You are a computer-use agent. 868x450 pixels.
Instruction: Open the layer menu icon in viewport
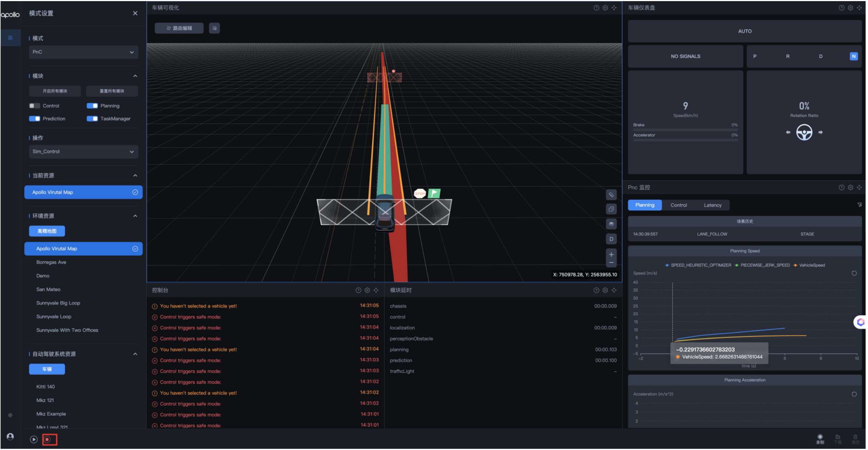click(611, 224)
